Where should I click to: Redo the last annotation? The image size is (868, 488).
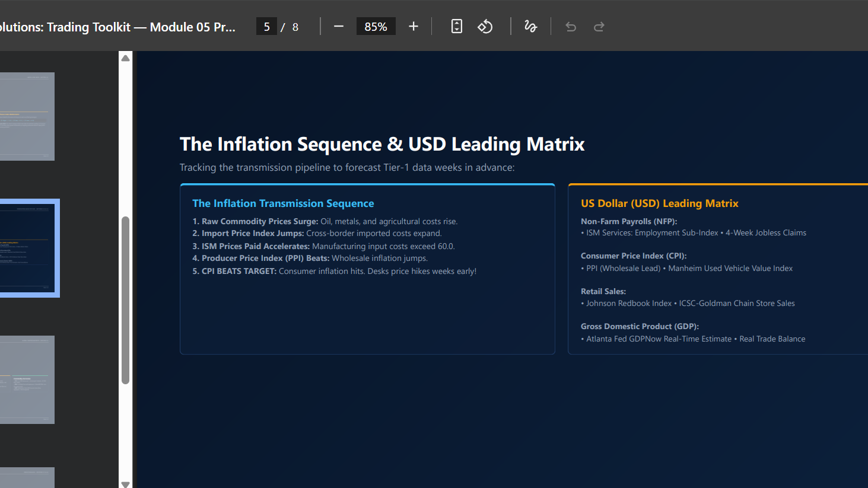click(x=599, y=27)
